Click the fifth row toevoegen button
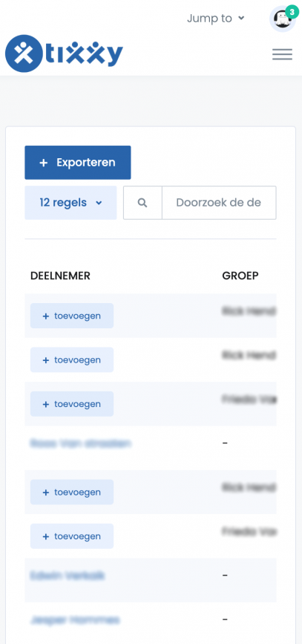Viewport: 302px width, 644px height. point(72,492)
